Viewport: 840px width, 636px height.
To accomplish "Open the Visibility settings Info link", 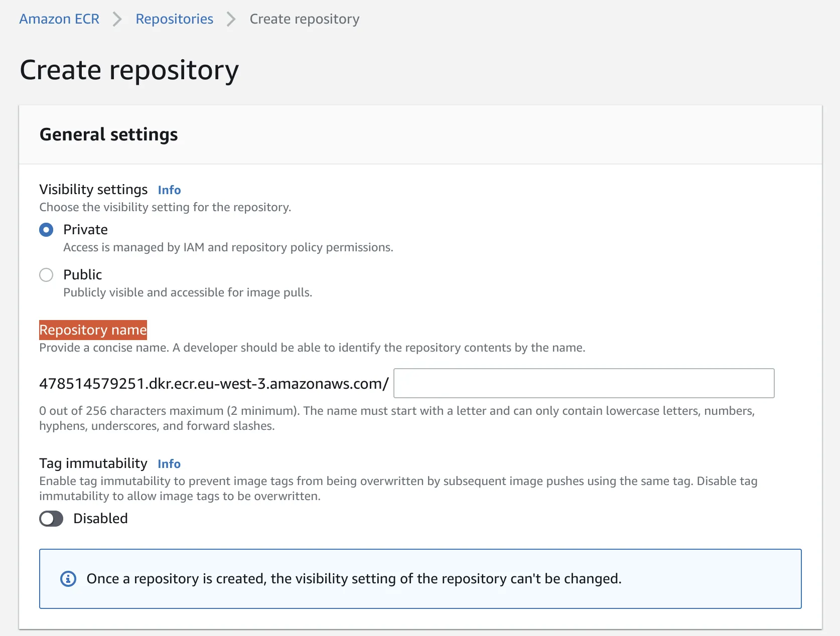I will (169, 190).
